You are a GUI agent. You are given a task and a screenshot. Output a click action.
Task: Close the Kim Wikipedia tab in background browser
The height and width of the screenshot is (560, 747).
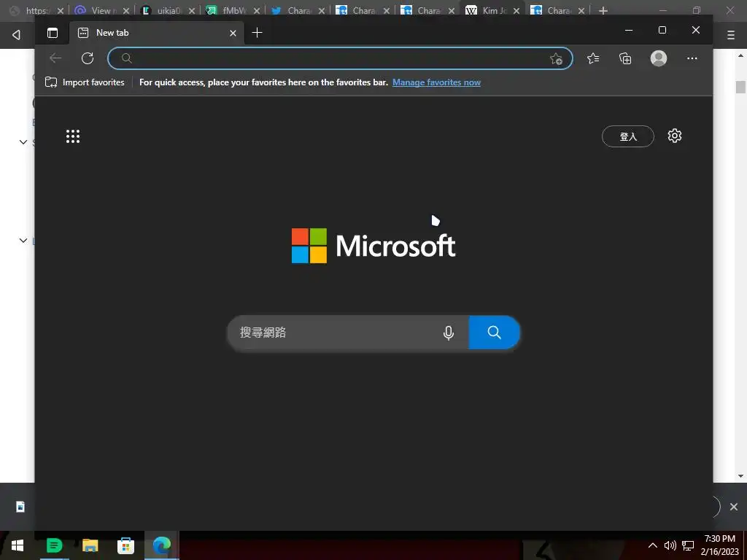tap(516, 10)
